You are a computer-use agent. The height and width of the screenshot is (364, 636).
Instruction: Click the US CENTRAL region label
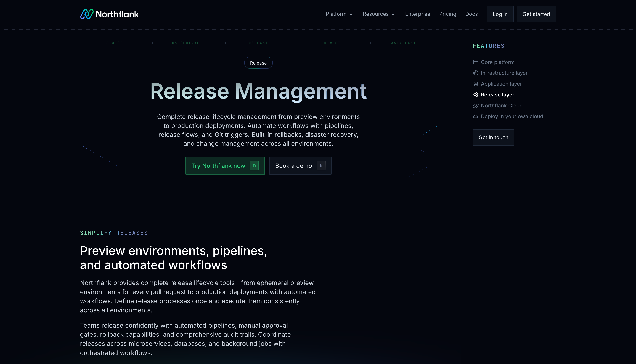coord(186,43)
